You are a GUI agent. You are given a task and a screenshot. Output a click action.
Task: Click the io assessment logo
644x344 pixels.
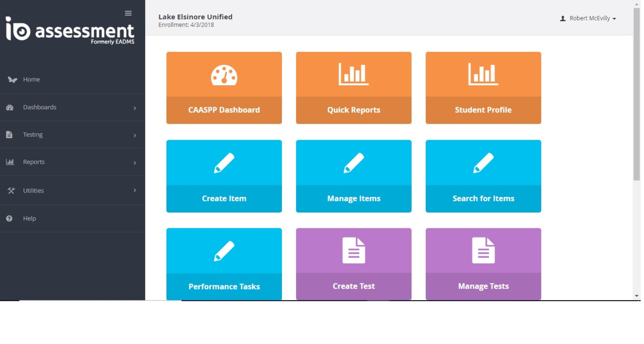(x=70, y=31)
